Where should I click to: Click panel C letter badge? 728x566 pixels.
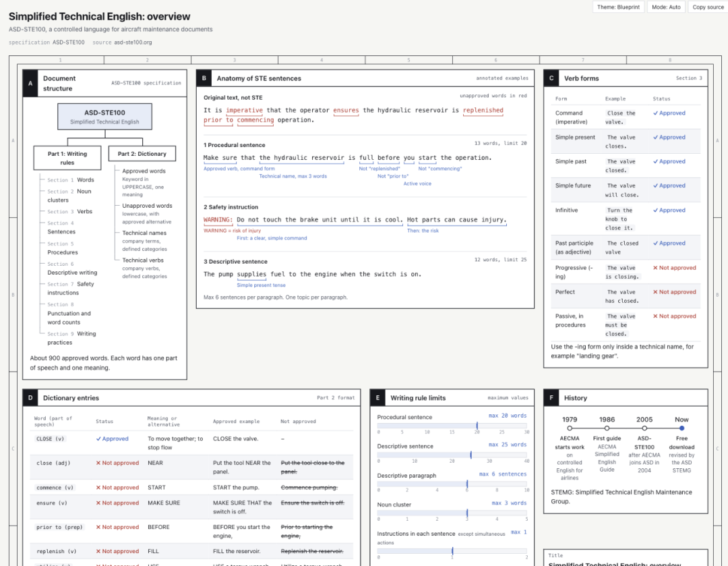coord(551,78)
